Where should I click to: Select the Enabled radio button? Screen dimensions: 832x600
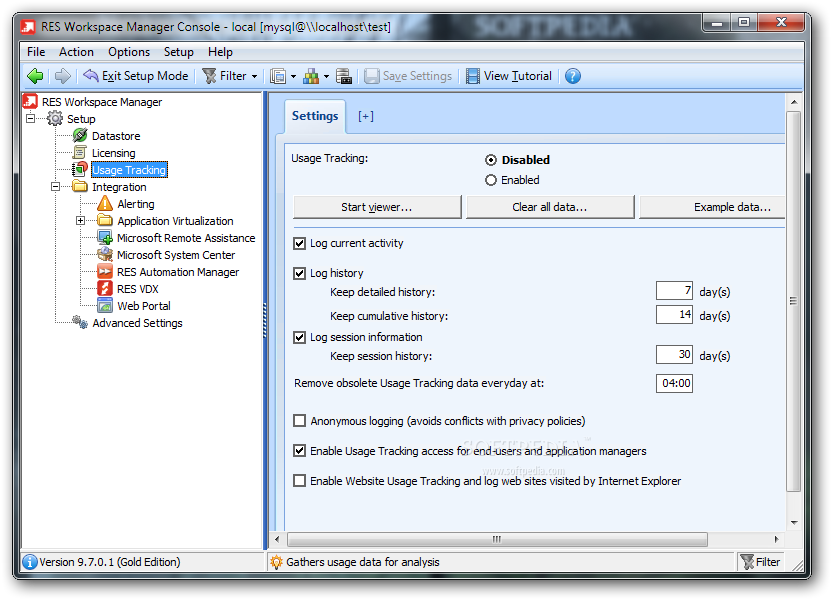click(491, 180)
